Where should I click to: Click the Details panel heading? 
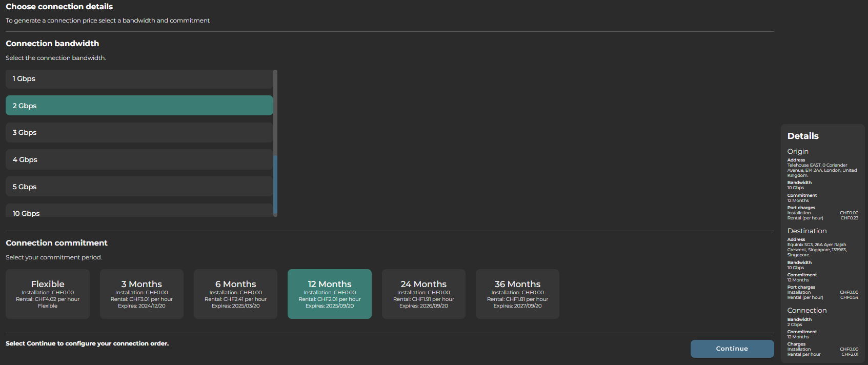[803, 136]
